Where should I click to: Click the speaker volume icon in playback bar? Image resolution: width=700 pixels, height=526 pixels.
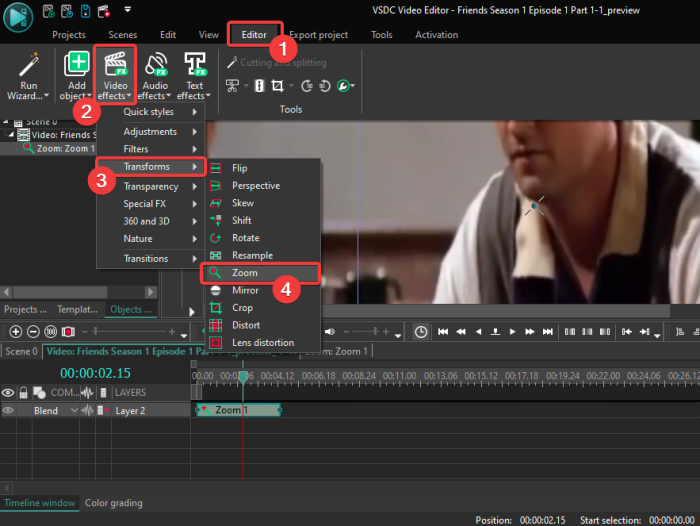click(330, 332)
